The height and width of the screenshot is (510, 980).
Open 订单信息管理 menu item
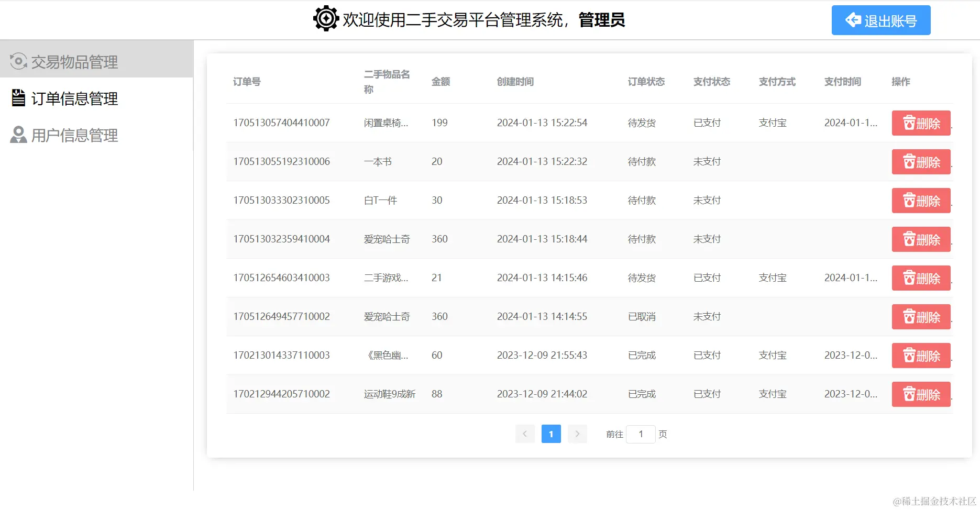(96, 98)
